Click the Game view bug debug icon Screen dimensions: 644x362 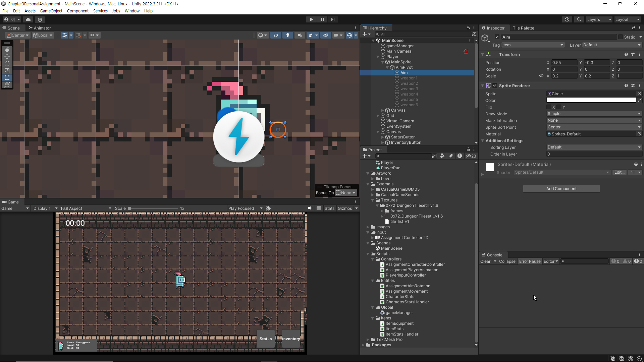tap(268, 208)
